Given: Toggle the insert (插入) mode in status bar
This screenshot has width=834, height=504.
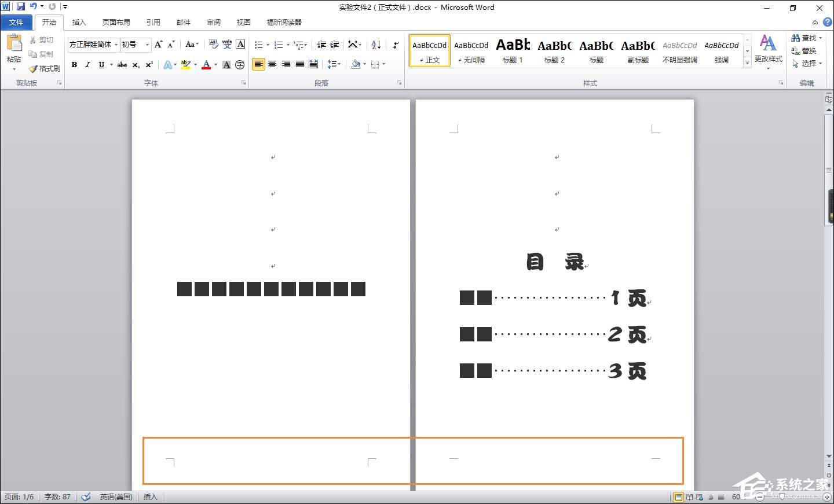Looking at the screenshot, I should (150, 497).
